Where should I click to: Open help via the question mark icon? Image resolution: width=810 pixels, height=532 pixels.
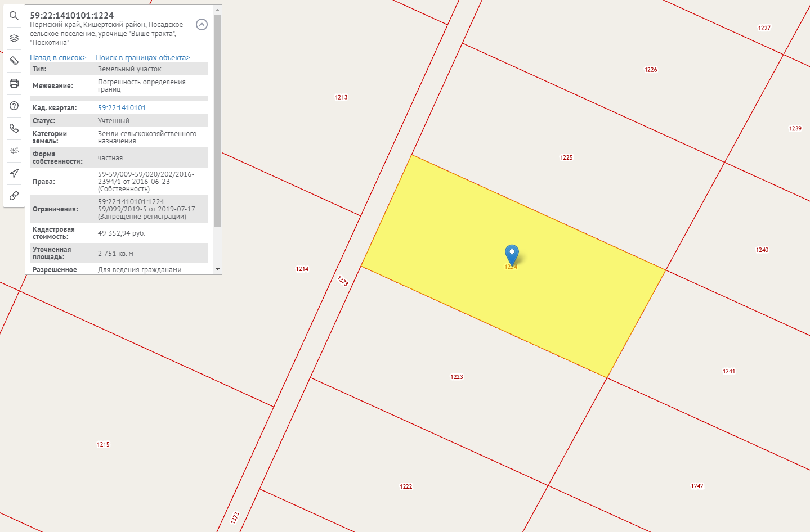[x=14, y=106]
